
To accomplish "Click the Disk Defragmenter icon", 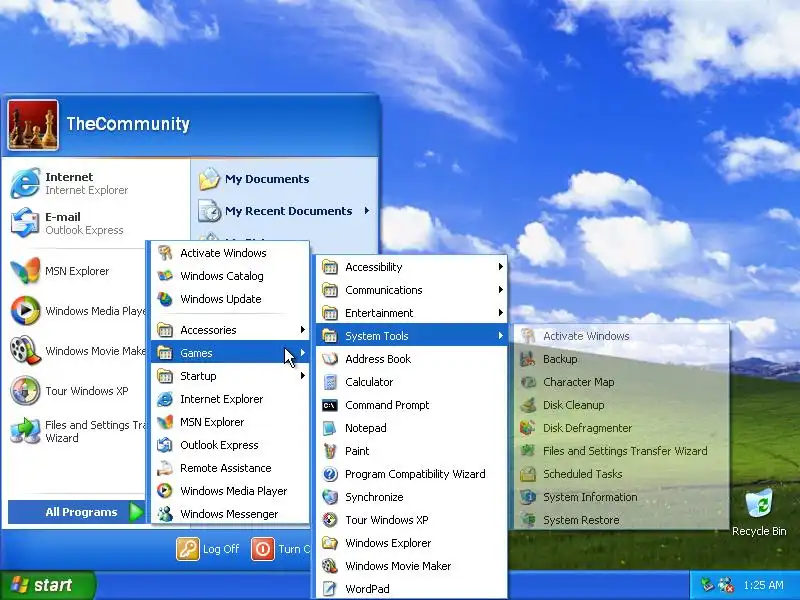I will click(528, 428).
